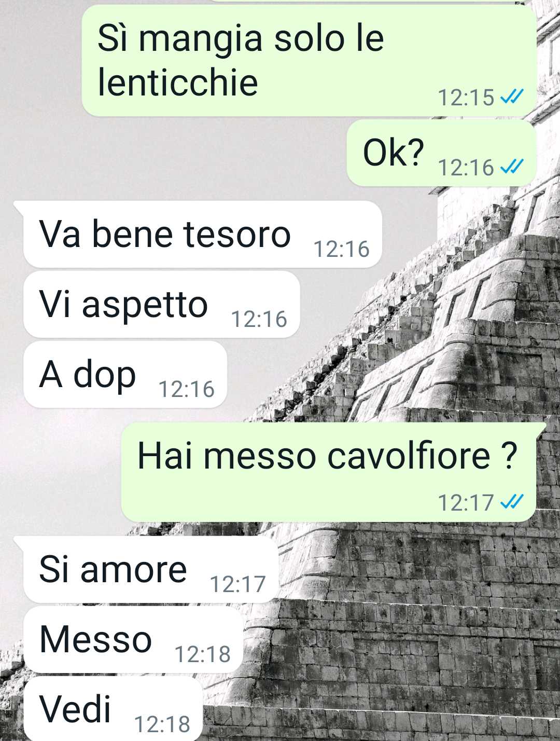Tap the 'Hai messo cavolfiore ?' message

329,472
